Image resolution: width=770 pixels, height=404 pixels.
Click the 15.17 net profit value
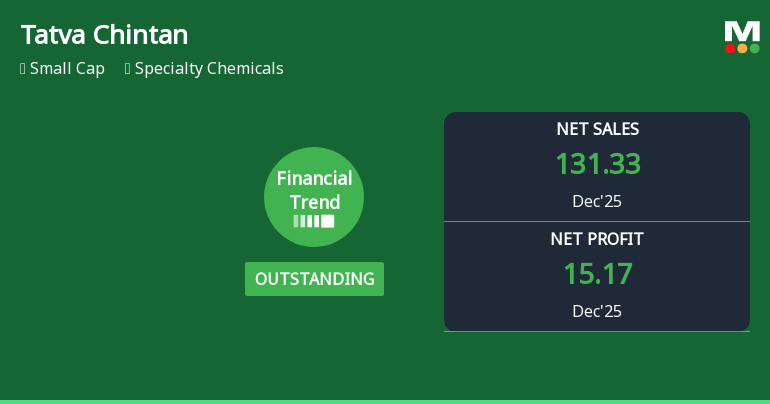(x=597, y=274)
